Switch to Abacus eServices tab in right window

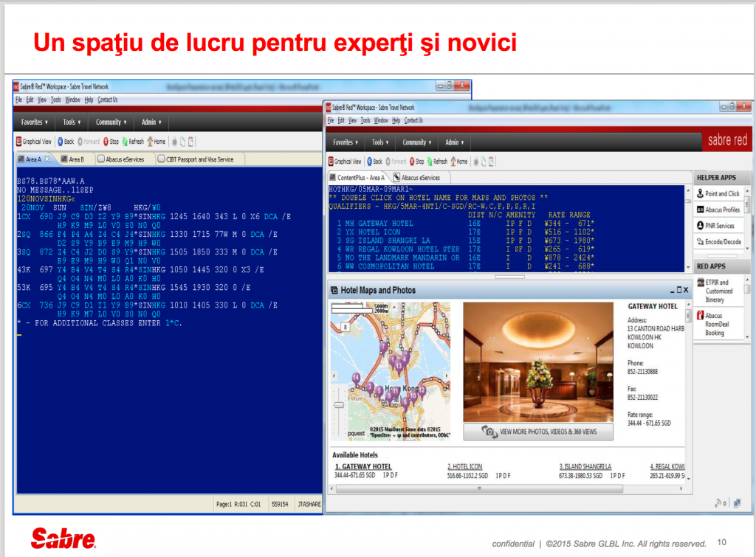tap(417, 177)
